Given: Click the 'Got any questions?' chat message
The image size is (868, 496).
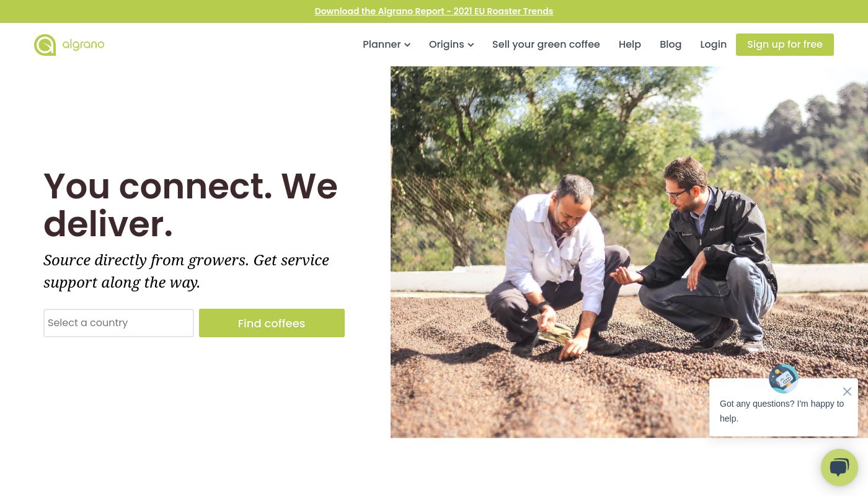Looking at the screenshot, I should [781, 411].
